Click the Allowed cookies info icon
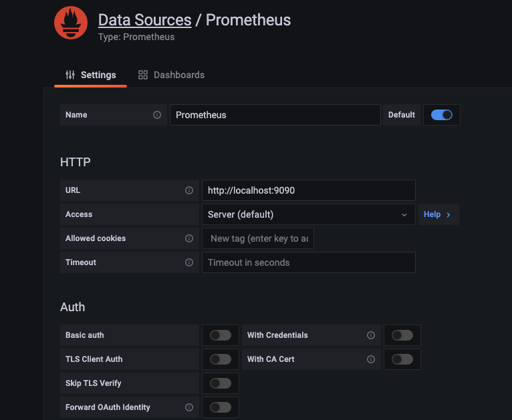This screenshot has height=420, width=512. point(189,238)
